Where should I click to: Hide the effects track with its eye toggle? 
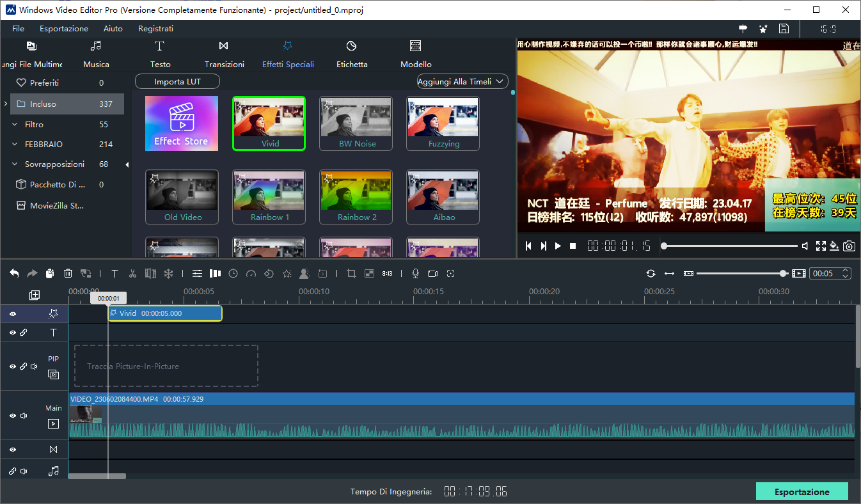12,314
